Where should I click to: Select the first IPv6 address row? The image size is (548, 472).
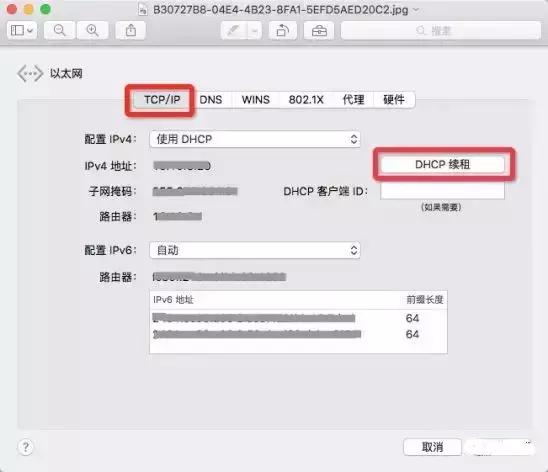click(298, 318)
